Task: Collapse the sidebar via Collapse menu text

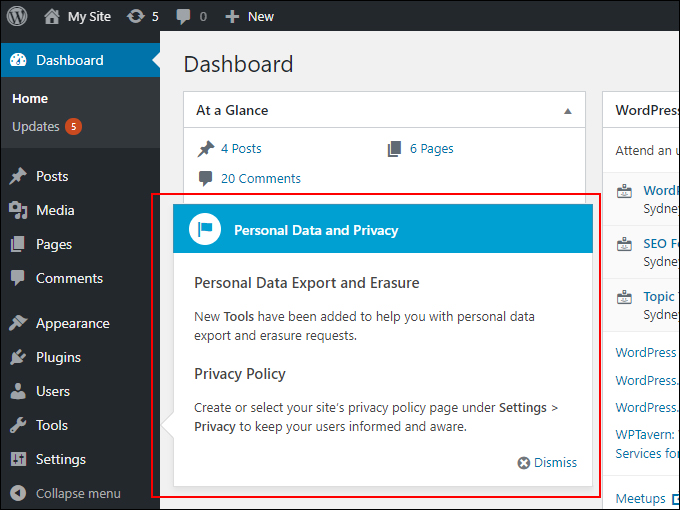Action: [78, 494]
